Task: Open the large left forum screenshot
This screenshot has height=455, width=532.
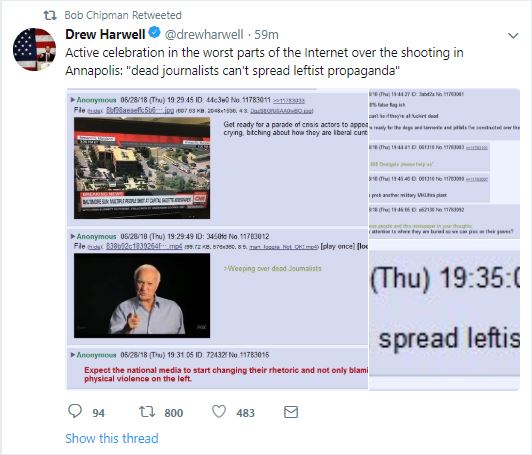Action: (x=217, y=239)
